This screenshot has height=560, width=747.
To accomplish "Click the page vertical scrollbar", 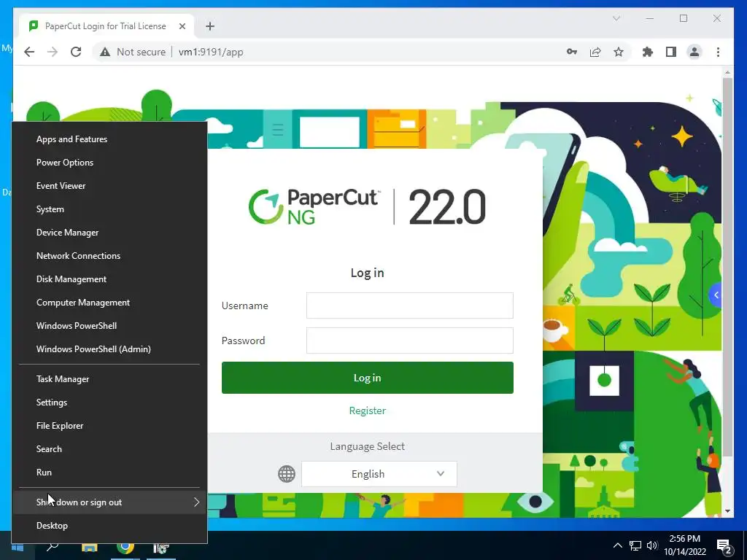I will click(727, 267).
